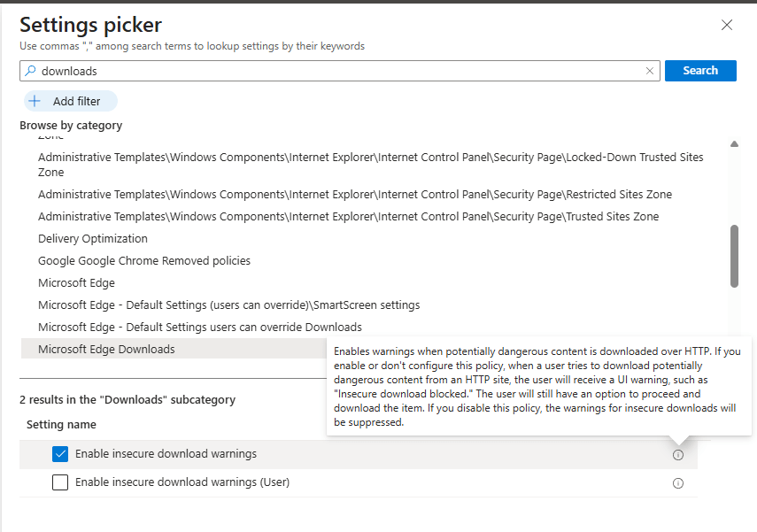
Task: Choose the Restricted Sites Zone category
Action: tap(354, 195)
